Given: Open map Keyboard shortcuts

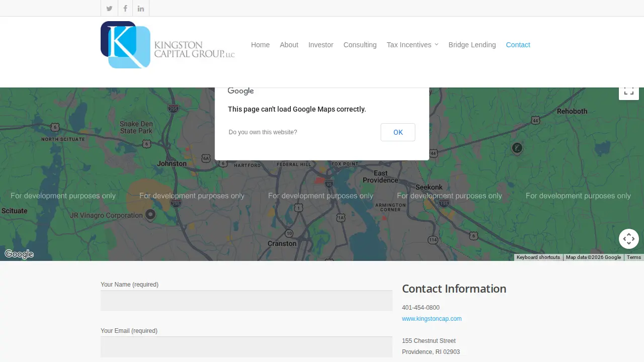Looking at the screenshot, I should point(538,257).
